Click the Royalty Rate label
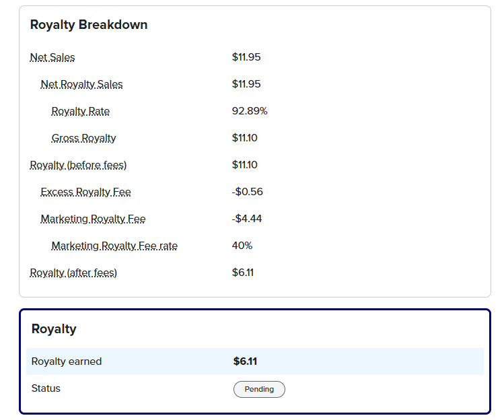Viewport: 504px width, 420px height. coord(80,111)
